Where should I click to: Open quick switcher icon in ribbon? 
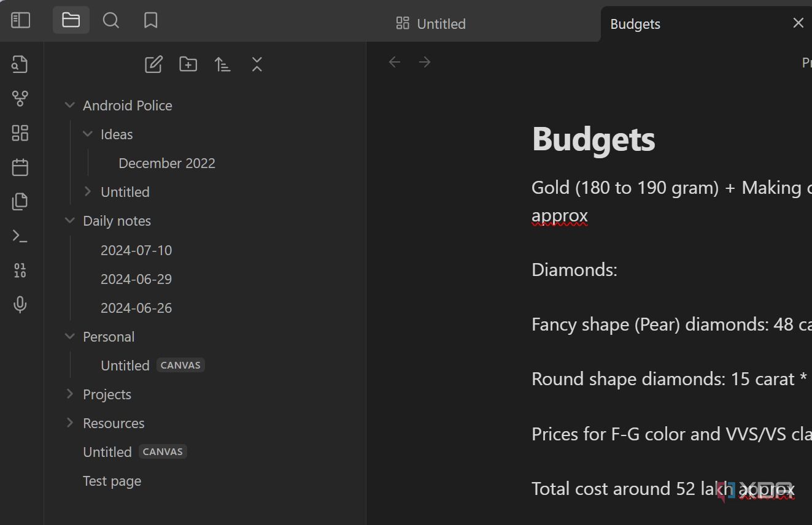click(x=20, y=64)
